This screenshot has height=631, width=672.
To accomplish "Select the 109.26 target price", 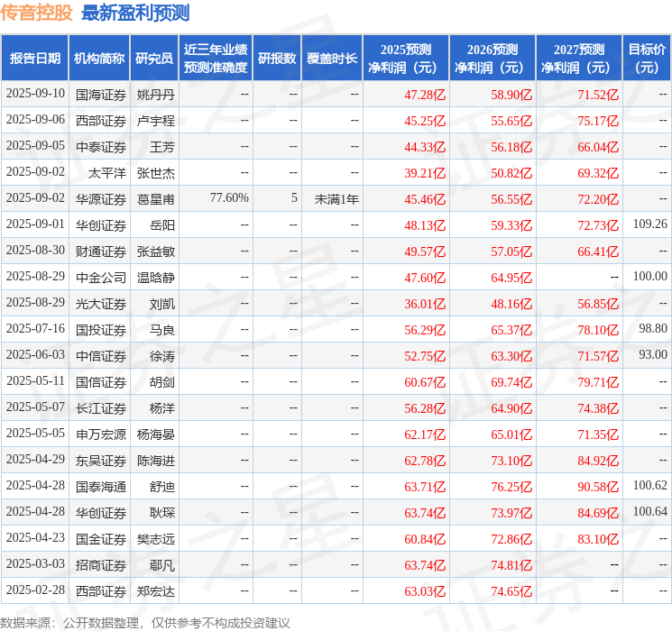I will [x=650, y=224].
